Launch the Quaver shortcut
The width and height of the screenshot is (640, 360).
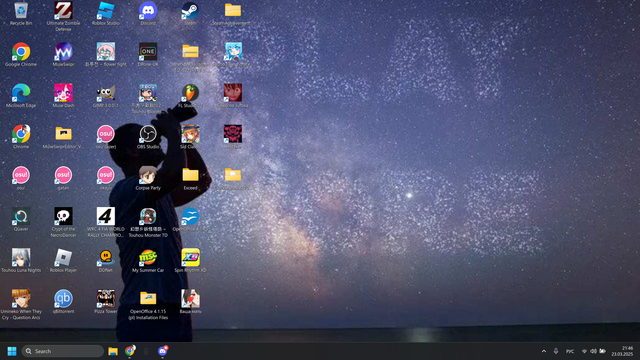[x=21, y=219]
